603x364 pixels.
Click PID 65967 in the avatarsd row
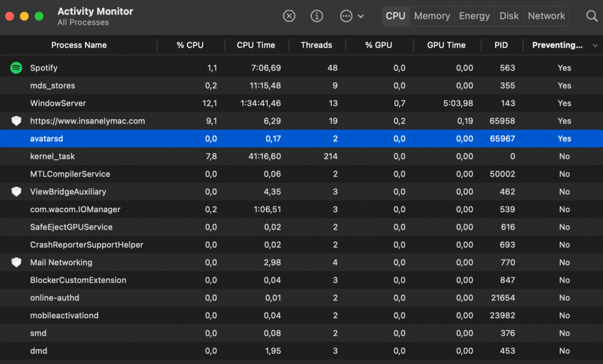(x=502, y=139)
